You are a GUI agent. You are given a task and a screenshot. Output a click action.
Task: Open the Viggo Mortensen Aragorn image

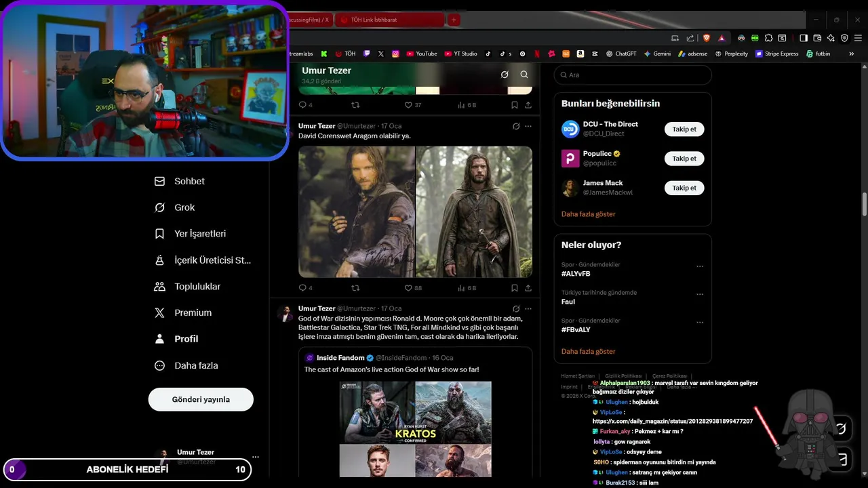point(357,211)
